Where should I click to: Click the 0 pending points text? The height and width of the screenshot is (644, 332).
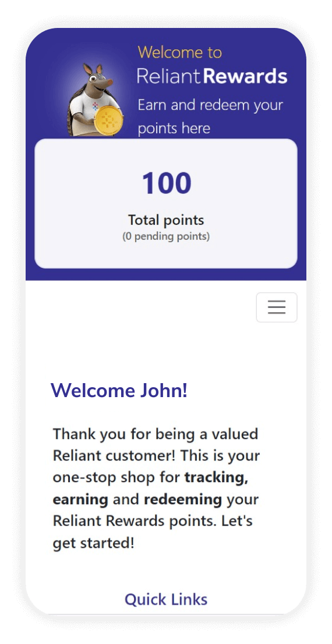point(166,237)
